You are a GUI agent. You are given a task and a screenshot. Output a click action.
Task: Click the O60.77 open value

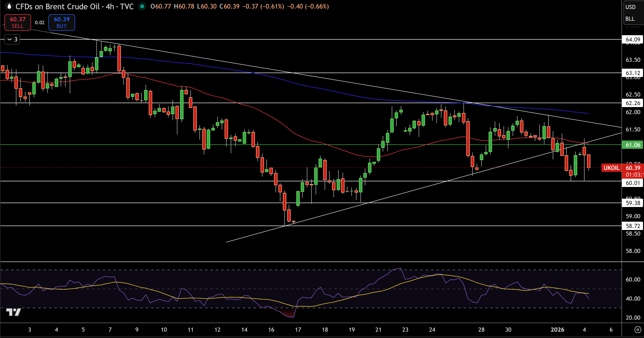[x=161, y=6]
